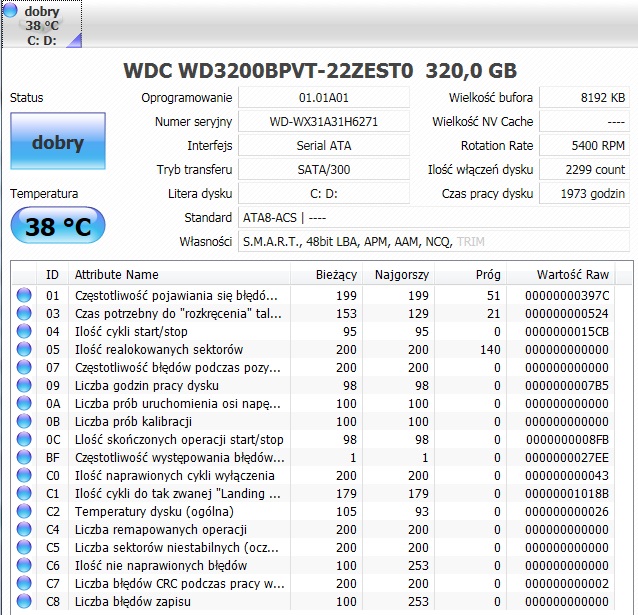Image resolution: width=638 pixels, height=615 pixels.
Task: Click raw value 00000001018B
Action: (567, 493)
